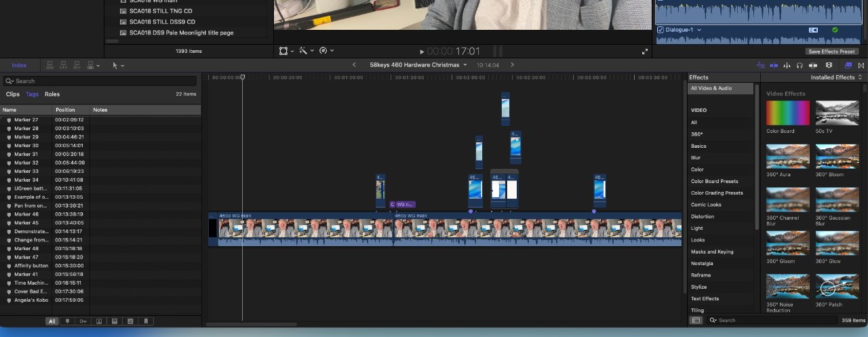Click the Save Effects Preset button
Screen dimensions: 868x337
831,52
